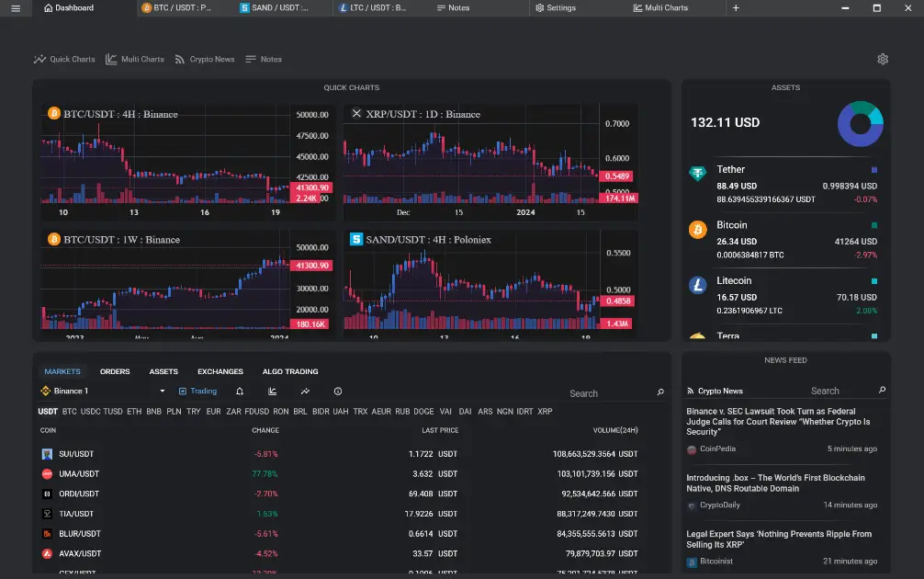Open the LTC / USDT tab

tap(372, 8)
